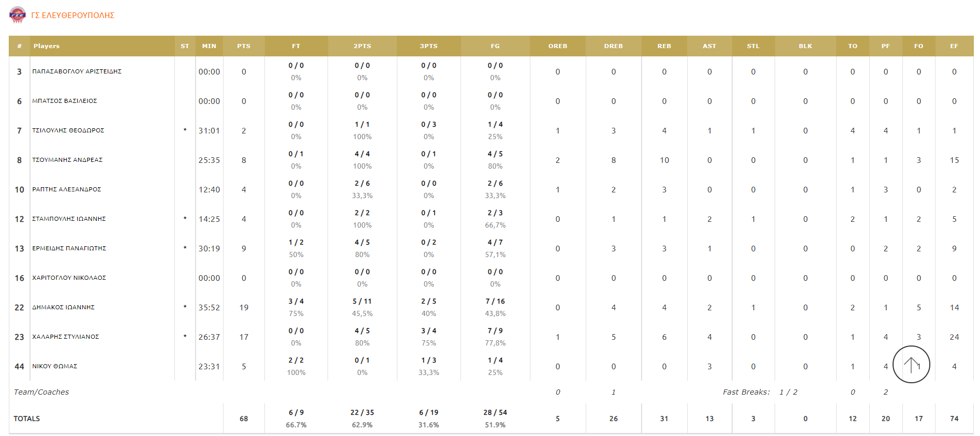Screen dimensions: 980x436
Task: Click the STL column header
Action: click(x=753, y=46)
